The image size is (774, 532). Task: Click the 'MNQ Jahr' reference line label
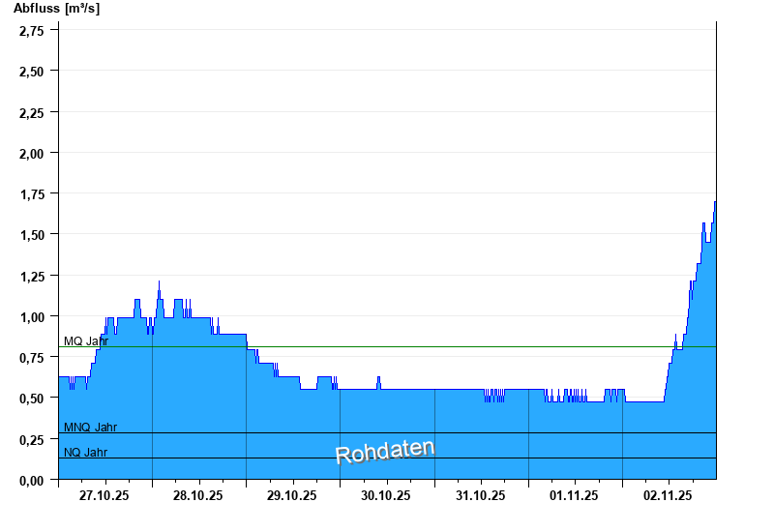(x=90, y=427)
